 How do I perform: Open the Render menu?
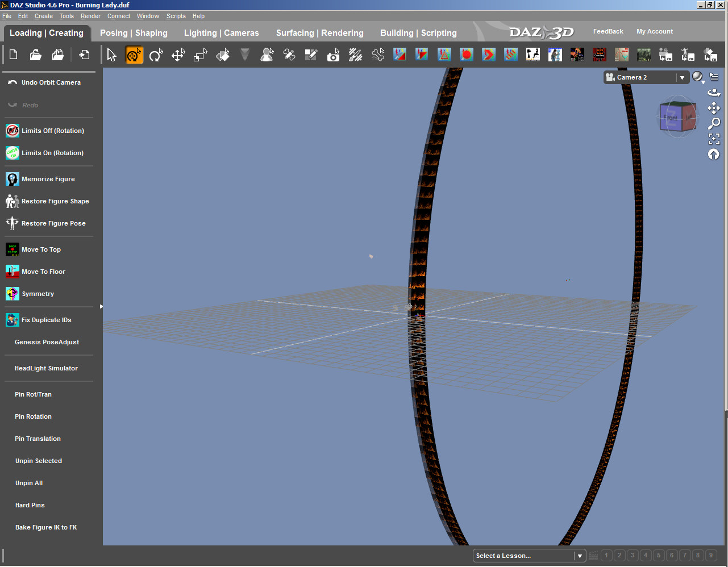(x=90, y=16)
